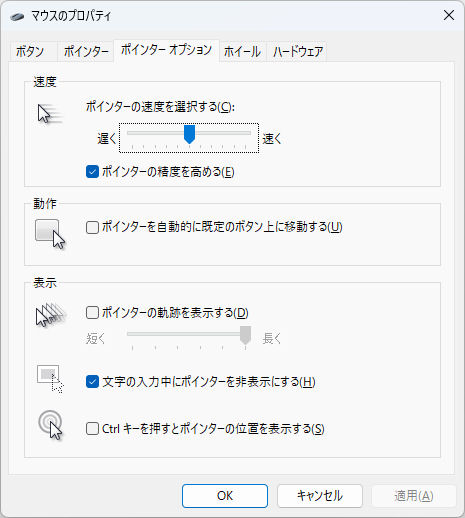The width and height of the screenshot is (465, 518).
Task: Select the ホイール tab
Action: tap(242, 52)
